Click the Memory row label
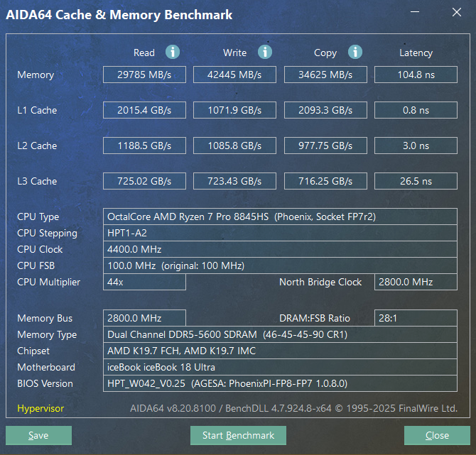The image size is (476, 455). [x=36, y=75]
